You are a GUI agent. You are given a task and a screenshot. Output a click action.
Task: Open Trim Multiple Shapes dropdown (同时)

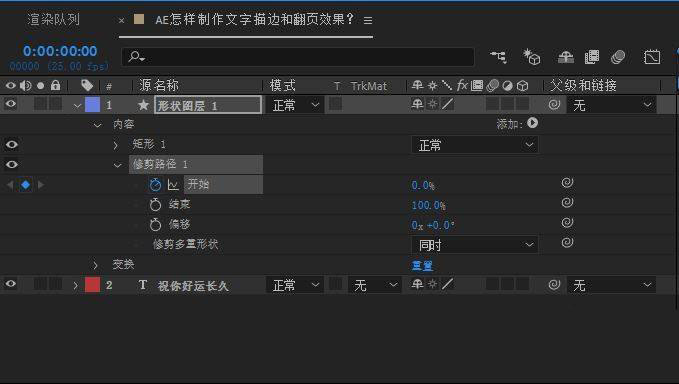pos(475,245)
